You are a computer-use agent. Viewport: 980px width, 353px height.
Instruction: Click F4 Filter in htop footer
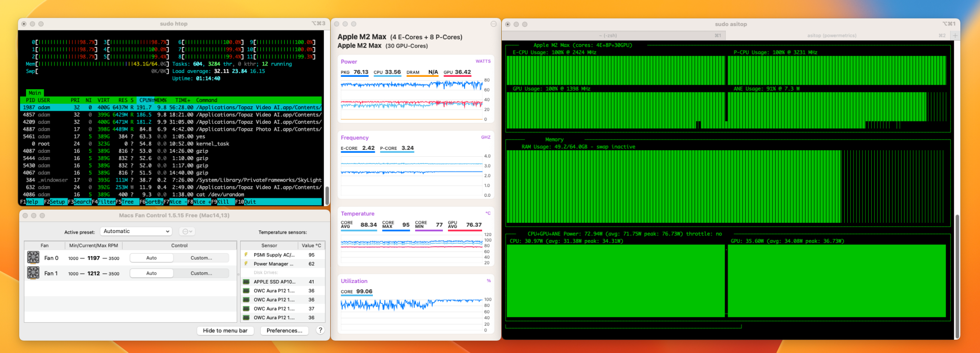click(103, 202)
